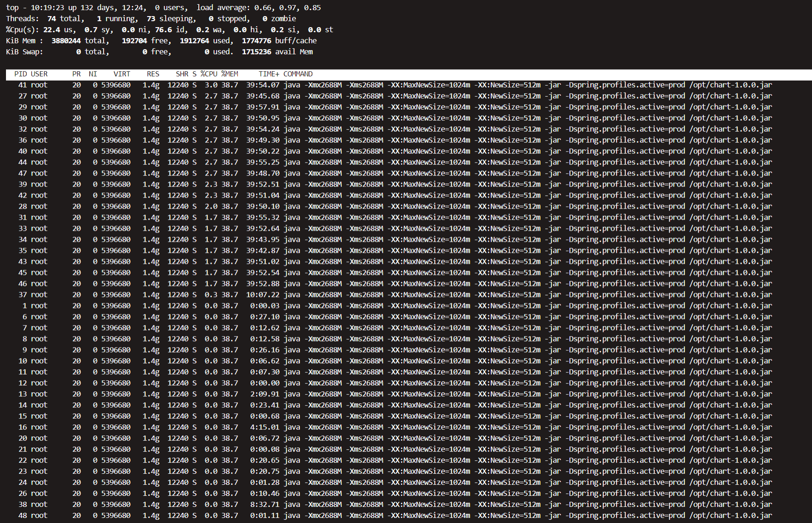Click the time value 0:06.72

265,439
